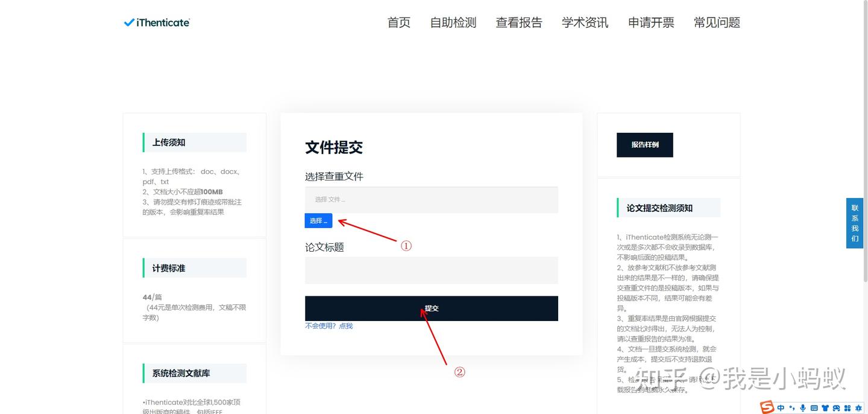
Task: Click the Sogou input method S logo
Action: (x=767, y=407)
